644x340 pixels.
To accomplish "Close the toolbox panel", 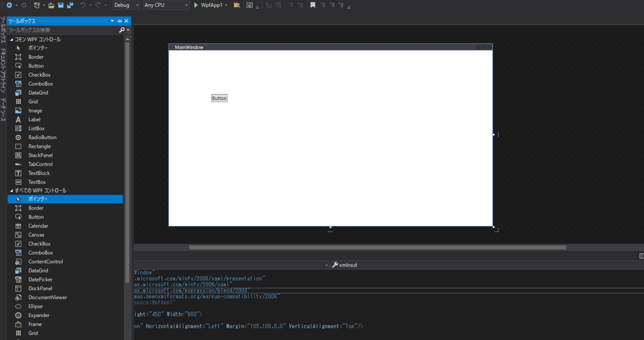I will [126, 21].
